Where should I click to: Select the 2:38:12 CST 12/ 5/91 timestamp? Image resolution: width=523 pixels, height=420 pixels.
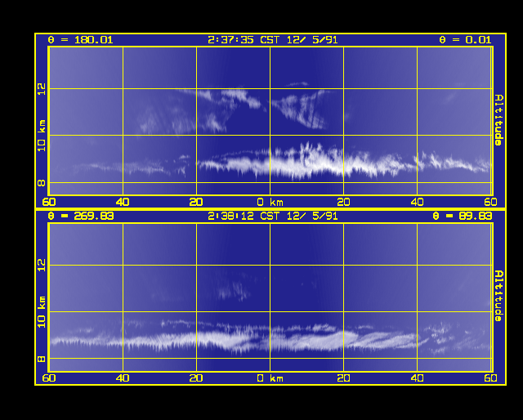tap(272, 216)
